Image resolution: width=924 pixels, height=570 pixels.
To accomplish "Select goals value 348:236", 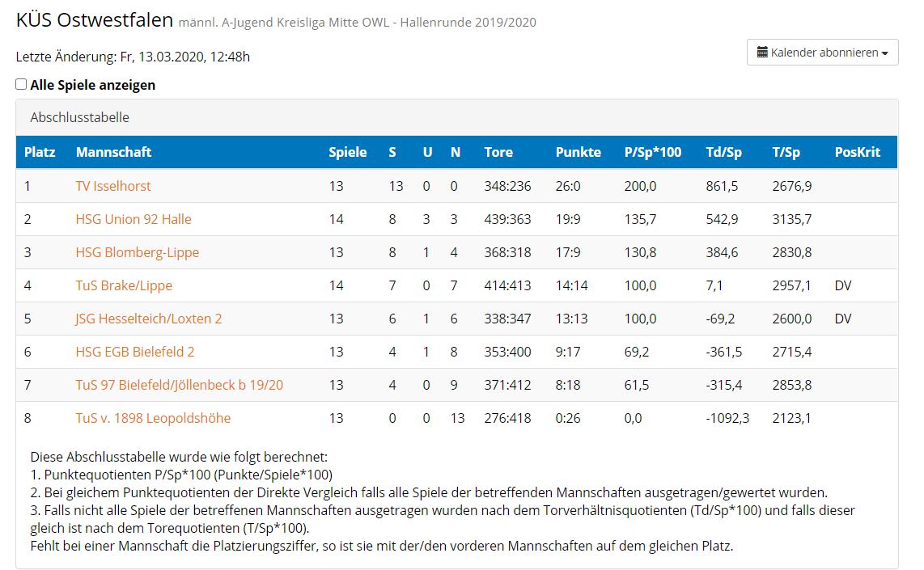I will 507,186.
